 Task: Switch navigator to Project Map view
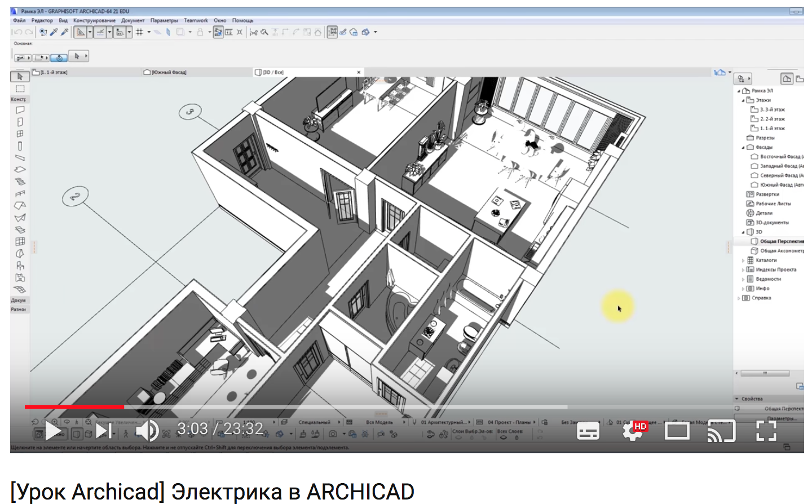[787, 78]
